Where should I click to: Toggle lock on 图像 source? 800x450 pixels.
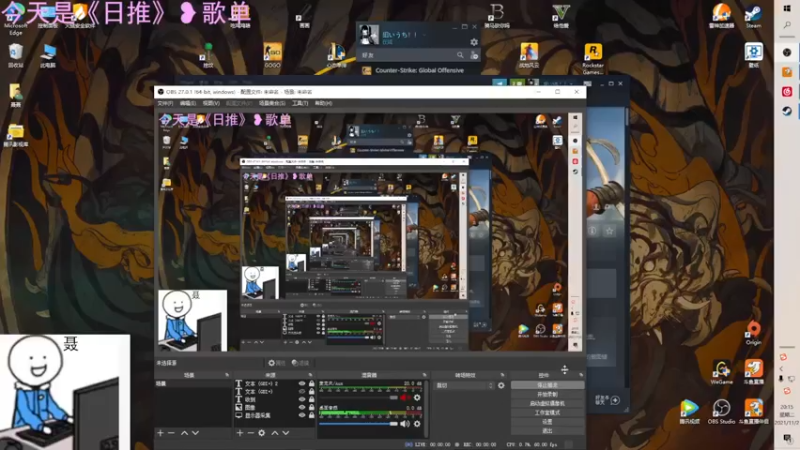coord(312,407)
